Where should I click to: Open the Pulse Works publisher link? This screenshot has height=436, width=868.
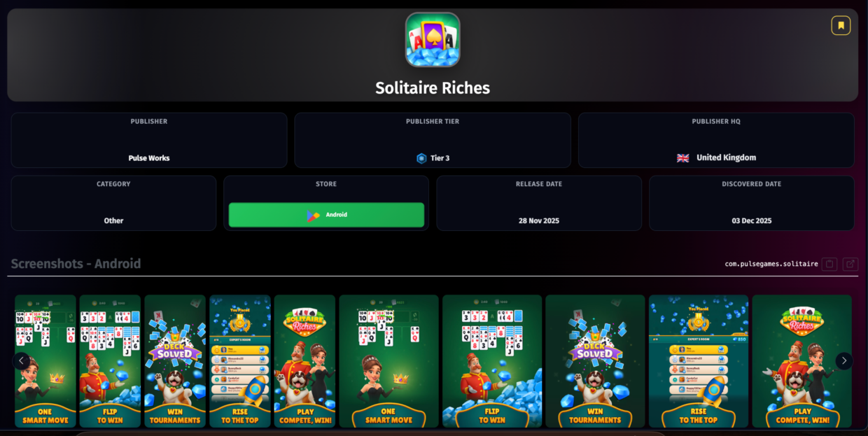pyautogui.click(x=149, y=158)
